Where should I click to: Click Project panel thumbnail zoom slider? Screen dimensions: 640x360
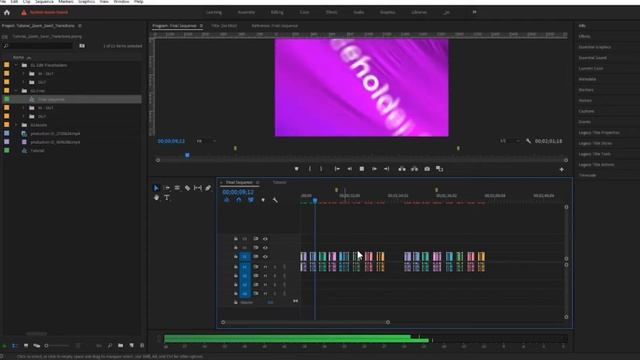pyautogui.click(x=57, y=346)
